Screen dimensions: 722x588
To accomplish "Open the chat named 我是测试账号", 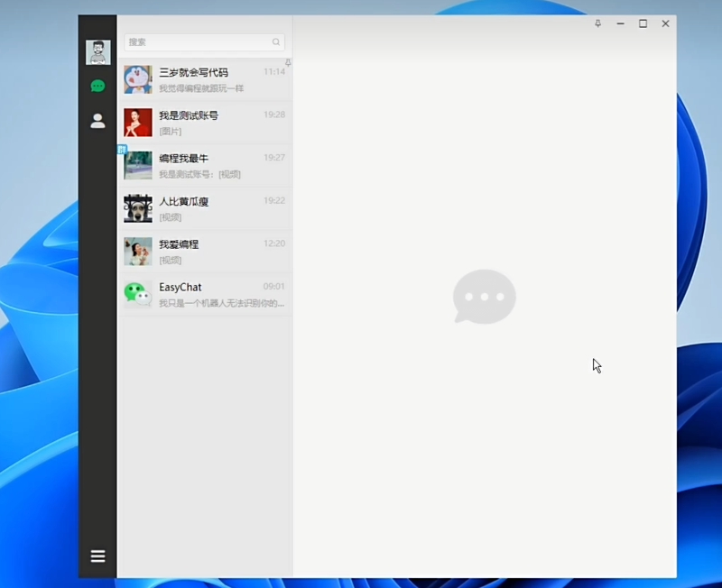I will pyautogui.click(x=208, y=123).
